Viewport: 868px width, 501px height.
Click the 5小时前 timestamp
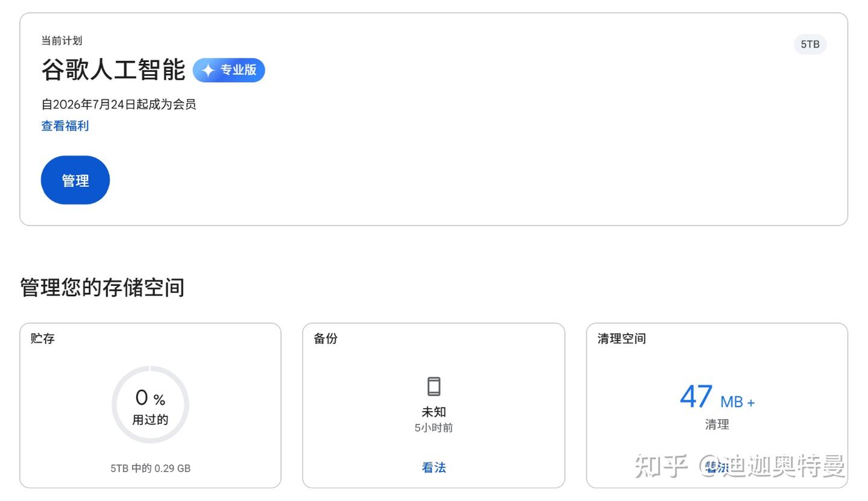(433, 428)
